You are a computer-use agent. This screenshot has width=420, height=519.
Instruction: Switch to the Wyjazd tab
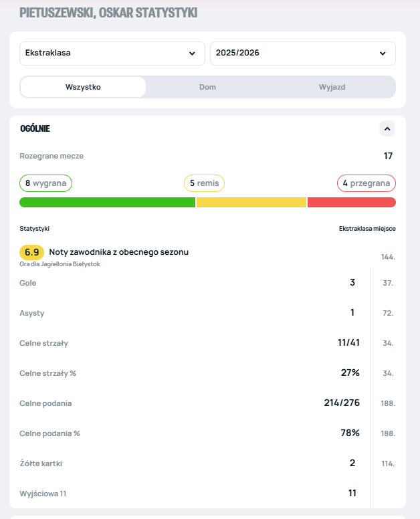click(332, 87)
